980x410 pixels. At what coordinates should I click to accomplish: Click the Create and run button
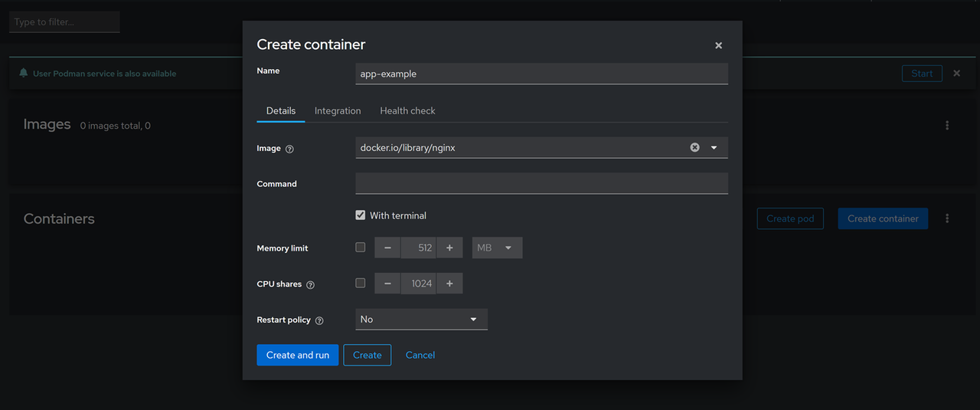point(297,355)
